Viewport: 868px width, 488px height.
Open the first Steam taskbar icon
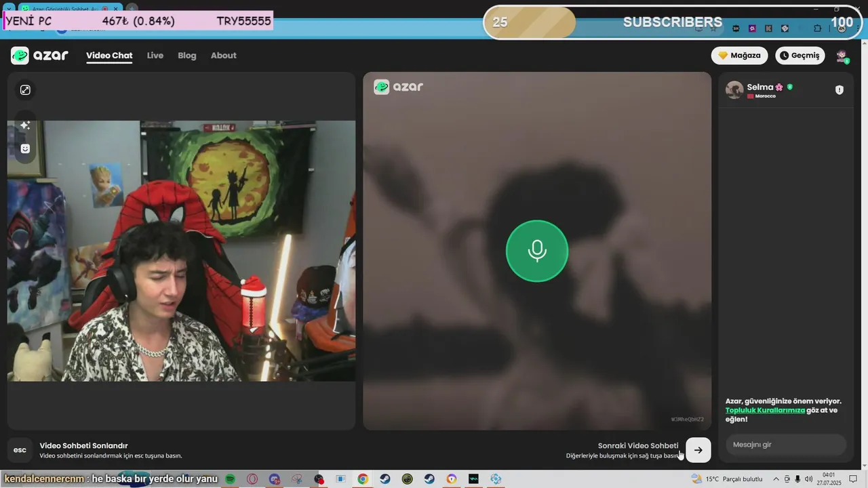tap(385, 479)
